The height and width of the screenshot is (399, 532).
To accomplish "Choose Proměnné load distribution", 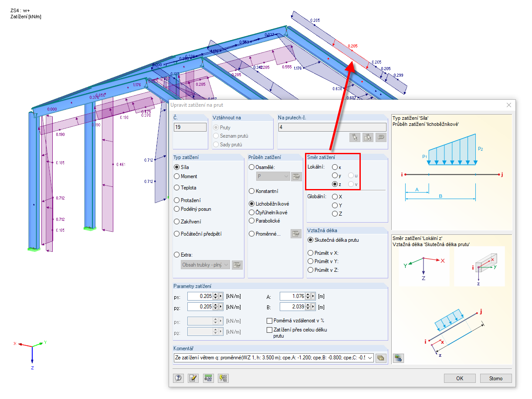I will pyautogui.click(x=251, y=234).
